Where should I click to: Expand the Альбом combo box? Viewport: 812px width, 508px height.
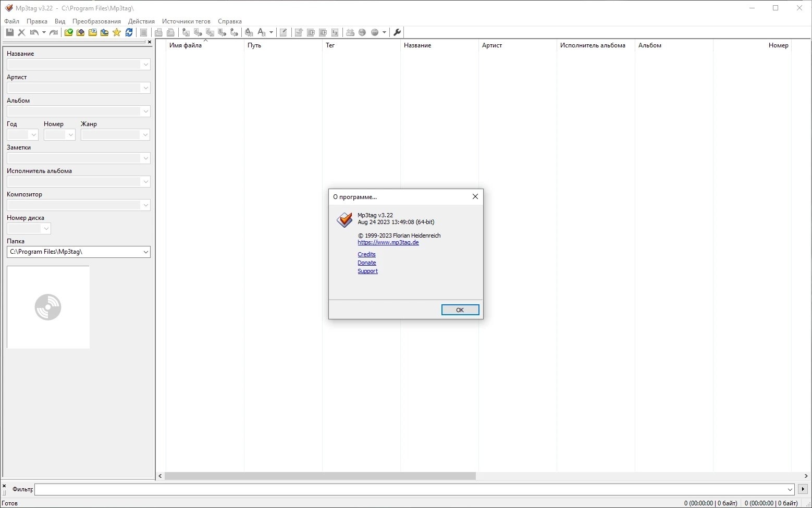tap(145, 111)
